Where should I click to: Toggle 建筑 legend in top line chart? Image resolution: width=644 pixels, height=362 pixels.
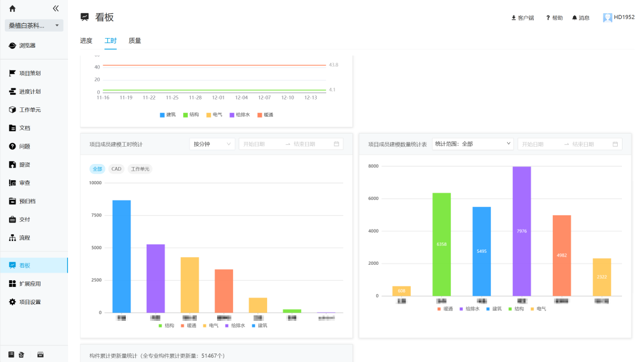coord(168,115)
